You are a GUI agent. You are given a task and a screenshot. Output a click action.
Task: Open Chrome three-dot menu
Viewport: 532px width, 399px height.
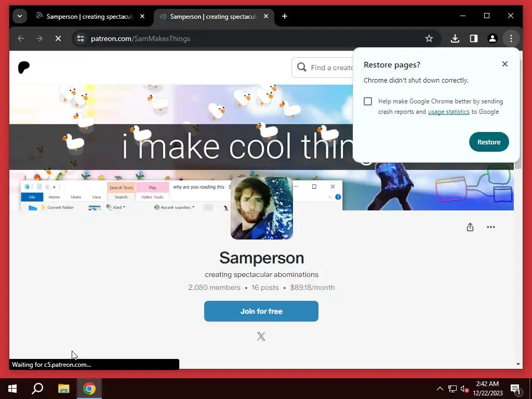point(511,38)
